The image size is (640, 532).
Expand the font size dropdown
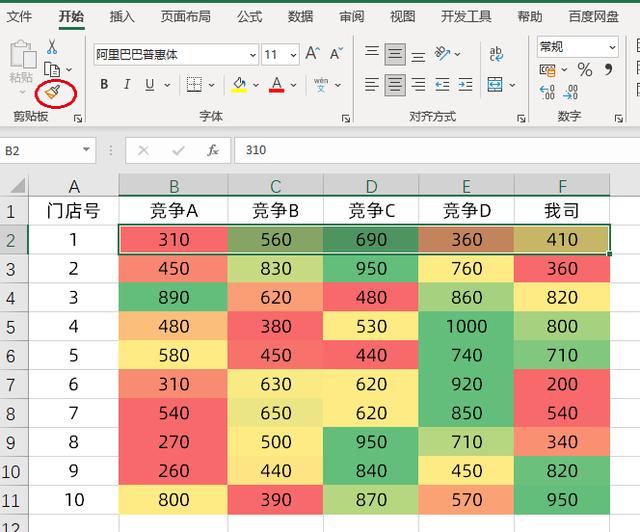coord(293,55)
